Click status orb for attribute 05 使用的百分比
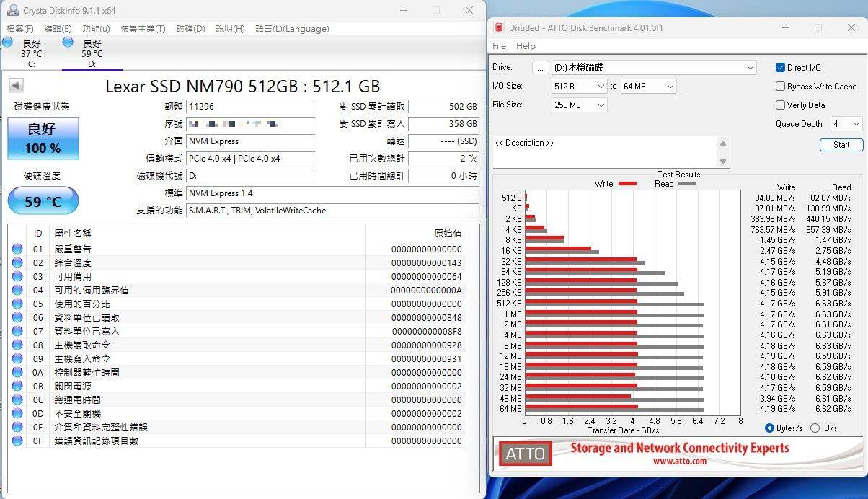The height and width of the screenshot is (499, 868). pos(17,304)
